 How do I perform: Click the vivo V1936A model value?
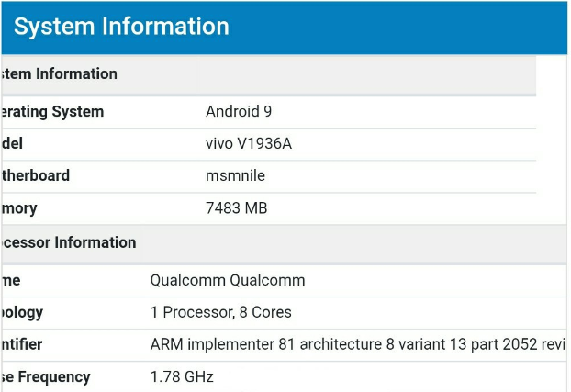coord(249,143)
